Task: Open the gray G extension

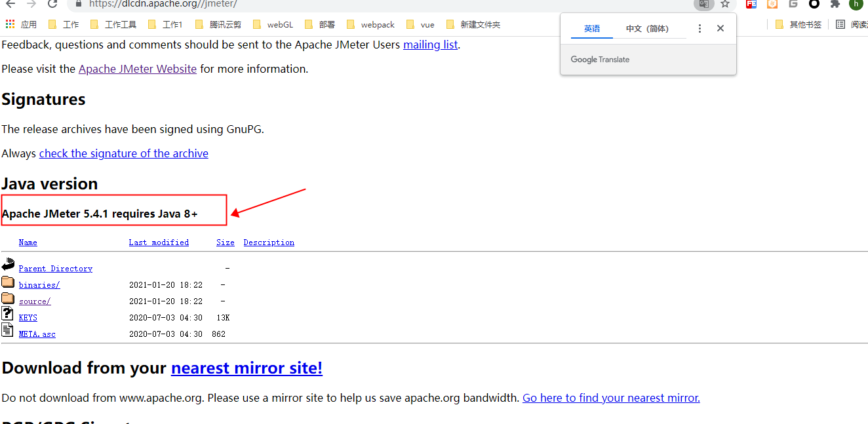Action: 793,5
